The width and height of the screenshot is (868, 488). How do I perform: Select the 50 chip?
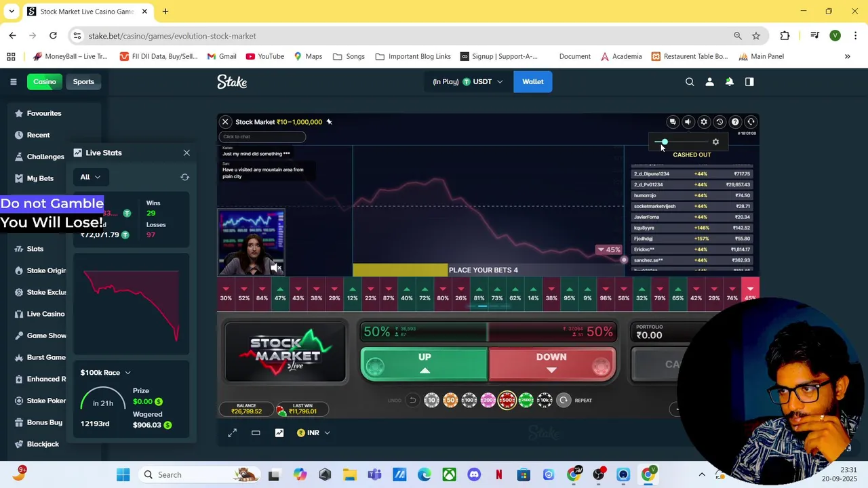[x=450, y=401]
